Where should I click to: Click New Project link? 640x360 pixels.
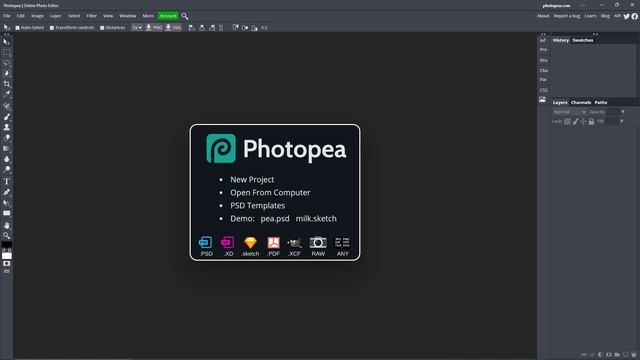tap(252, 180)
